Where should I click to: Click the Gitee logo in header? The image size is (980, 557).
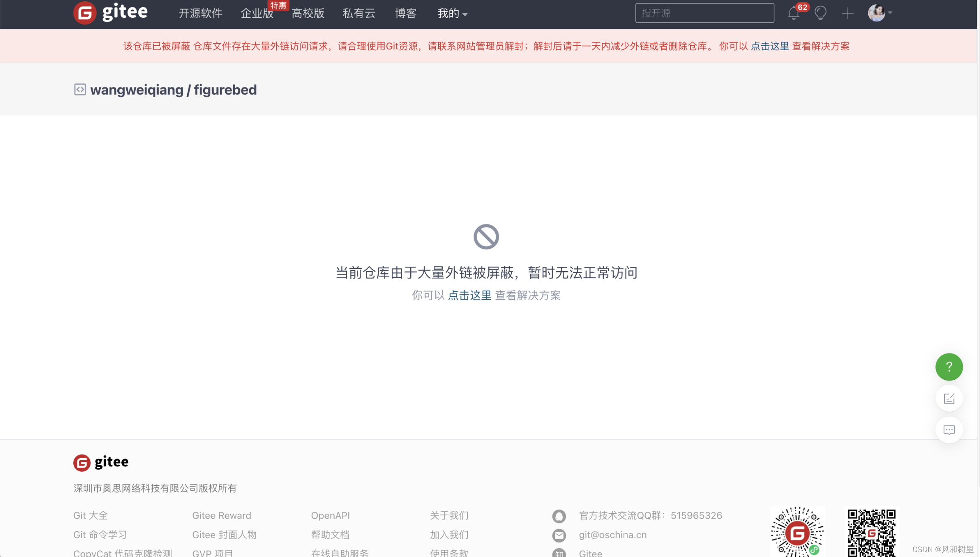pyautogui.click(x=110, y=13)
